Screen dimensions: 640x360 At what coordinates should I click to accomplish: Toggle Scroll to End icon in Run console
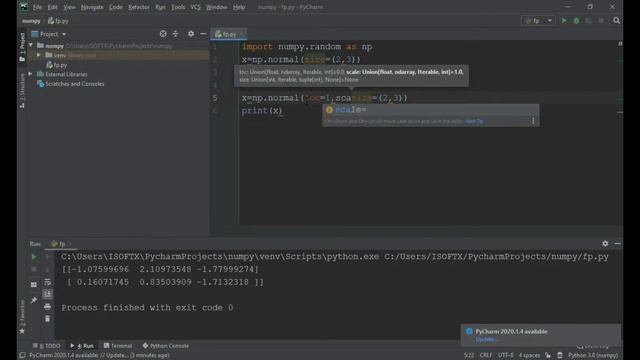[47, 294]
